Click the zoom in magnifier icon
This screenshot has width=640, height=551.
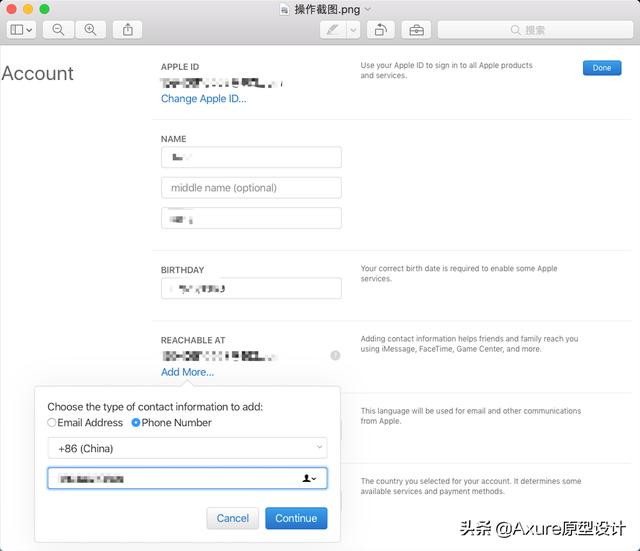[90, 30]
